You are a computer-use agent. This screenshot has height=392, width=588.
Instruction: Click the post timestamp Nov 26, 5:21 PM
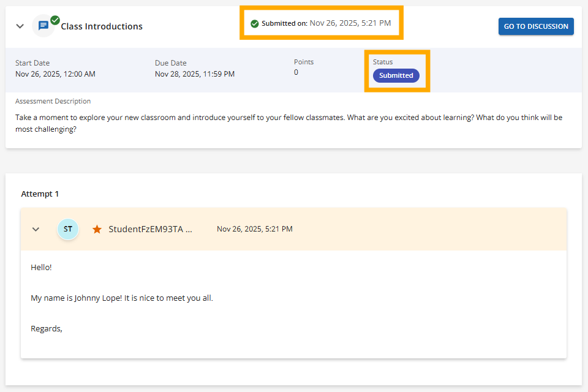coord(254,229)
